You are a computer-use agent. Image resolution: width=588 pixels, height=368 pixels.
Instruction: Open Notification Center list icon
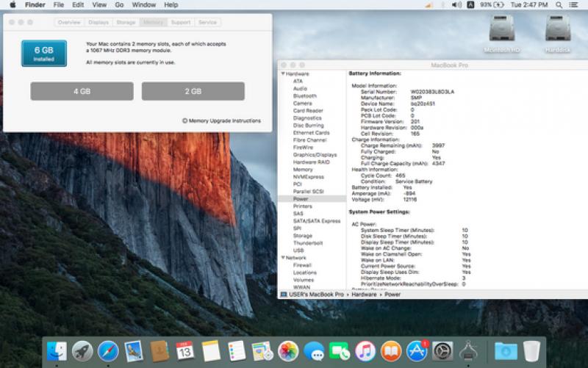[x=573, y=5]
